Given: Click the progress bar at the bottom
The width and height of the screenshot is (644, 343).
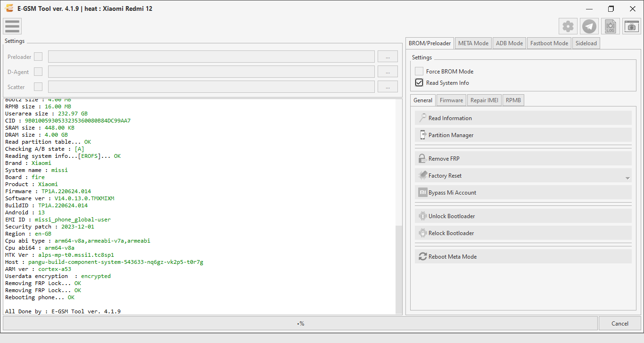Looking at the screenshot, I should click(x=300, y=323).
